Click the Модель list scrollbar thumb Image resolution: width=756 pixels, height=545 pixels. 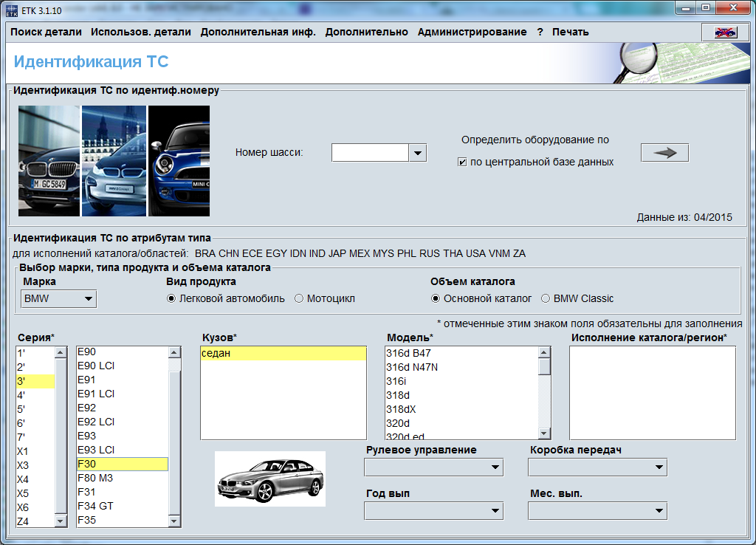pyautogui.click(x=544, y=366)
